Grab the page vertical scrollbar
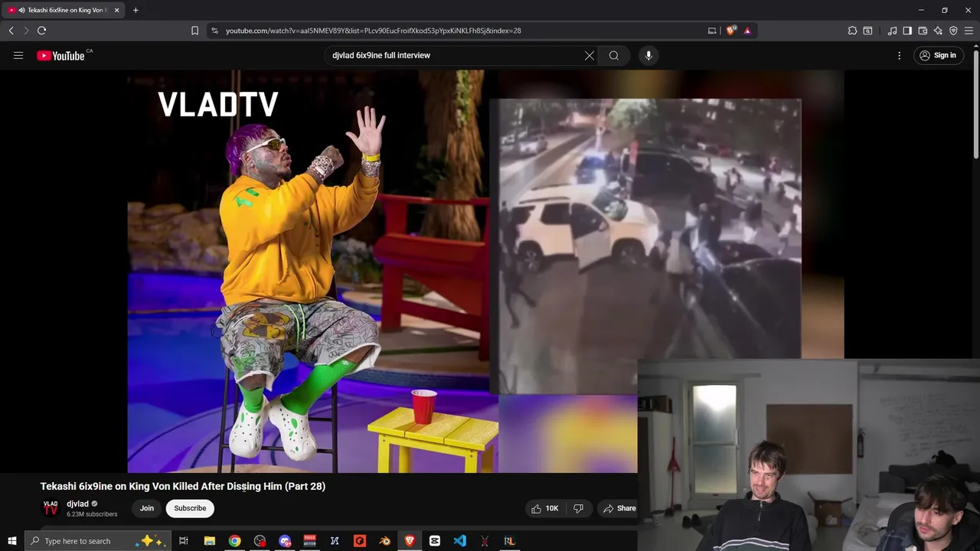Screen dimensions: 980x551 [x=975, y=106]
